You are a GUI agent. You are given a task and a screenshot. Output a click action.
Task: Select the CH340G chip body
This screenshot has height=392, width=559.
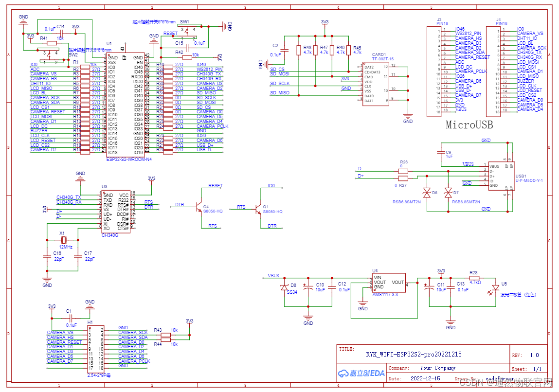[116, 212]
